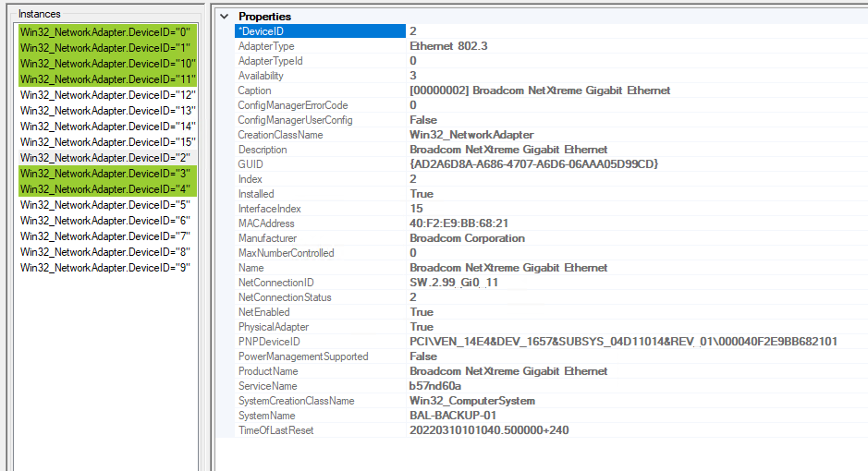Screen dimensions: 868x471
Task: Select the ProductName property label
Action: (x=268, y=371)
